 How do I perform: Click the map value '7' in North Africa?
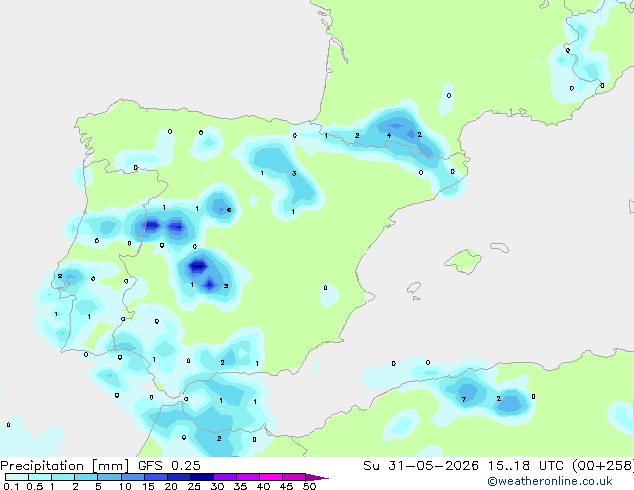click(x=464, y=399)
